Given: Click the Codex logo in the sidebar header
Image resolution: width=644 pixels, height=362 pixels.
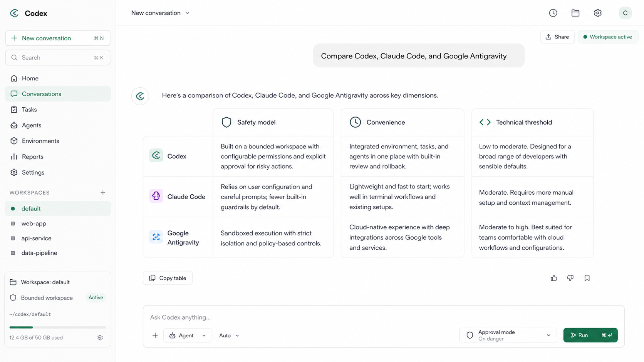Looking at the screenshot, I should 14,13.
